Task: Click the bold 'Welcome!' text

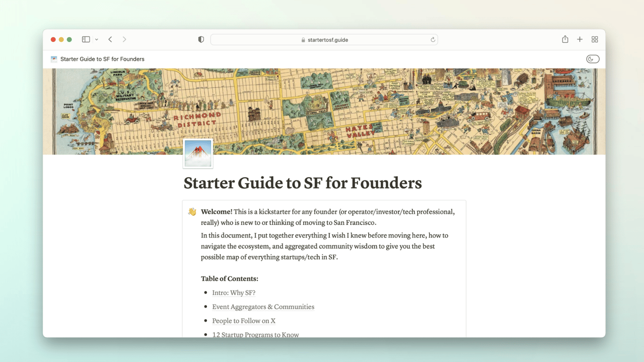Action: (x=216, y=212)
